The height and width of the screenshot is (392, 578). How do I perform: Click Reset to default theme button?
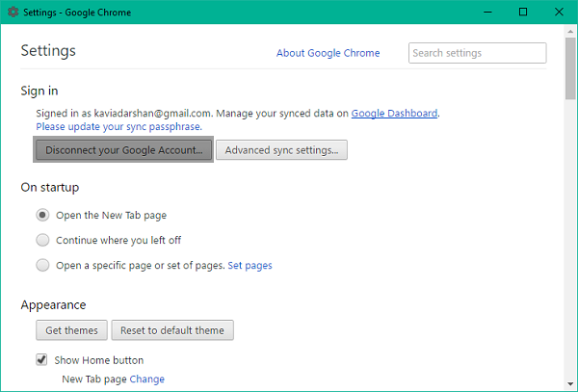[172, 330]
